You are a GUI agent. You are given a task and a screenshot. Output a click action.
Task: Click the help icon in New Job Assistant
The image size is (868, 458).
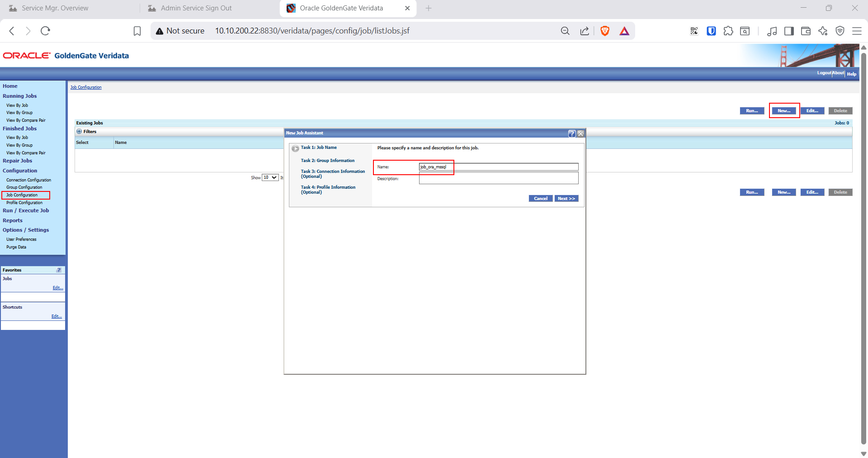tap(572, 134)
